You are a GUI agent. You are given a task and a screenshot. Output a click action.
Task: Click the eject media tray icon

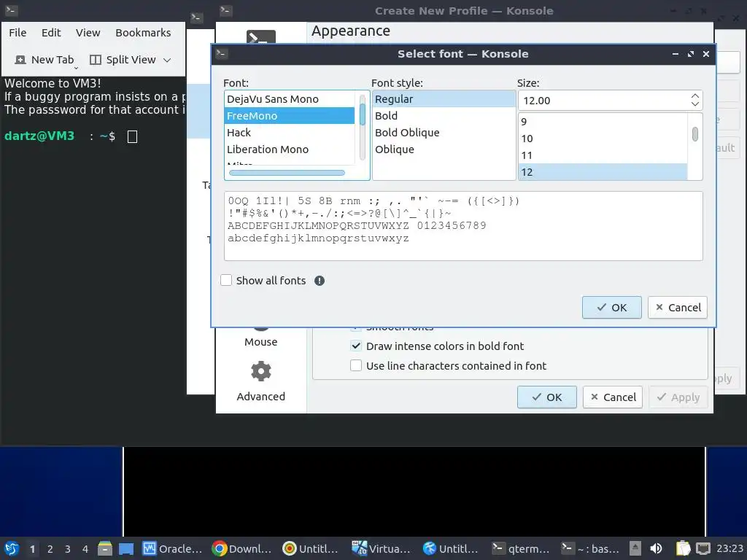point(635,548)
